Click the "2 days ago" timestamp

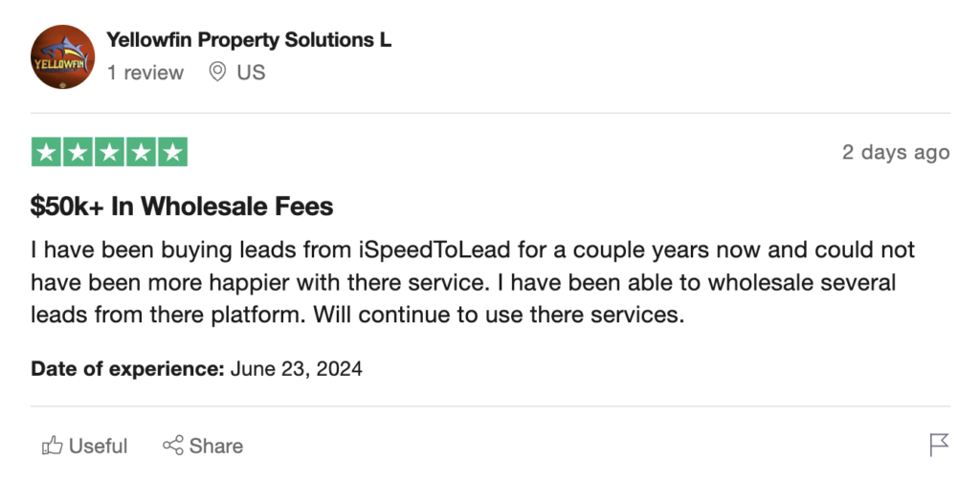[896, 152]
